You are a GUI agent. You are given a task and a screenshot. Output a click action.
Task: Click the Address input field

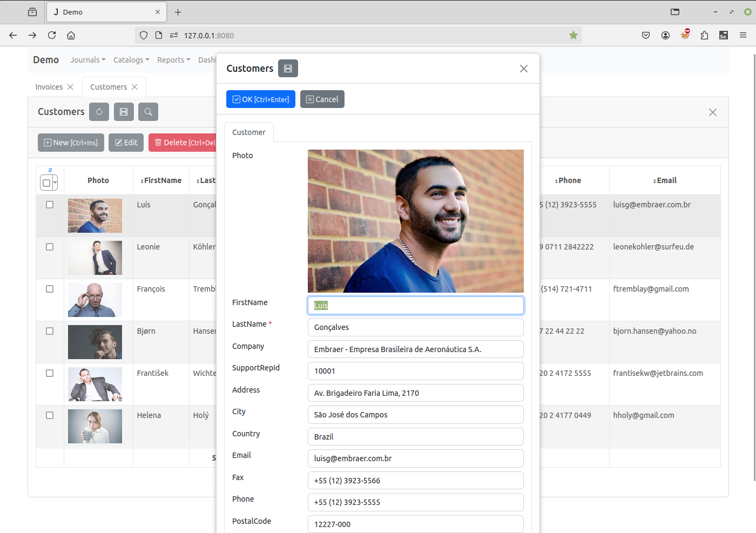(416, 393)
